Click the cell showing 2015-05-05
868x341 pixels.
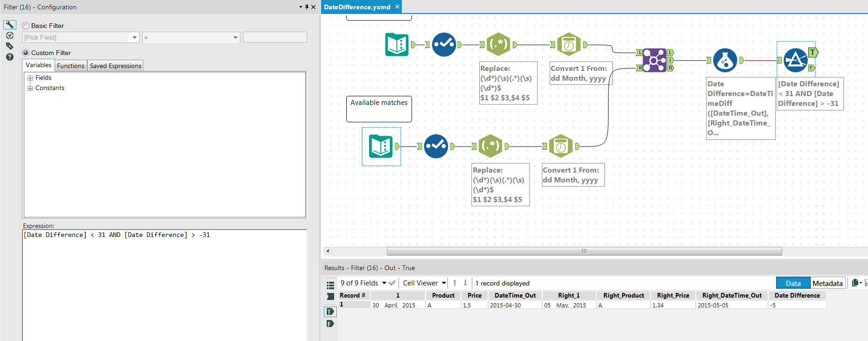pos(732,305)
